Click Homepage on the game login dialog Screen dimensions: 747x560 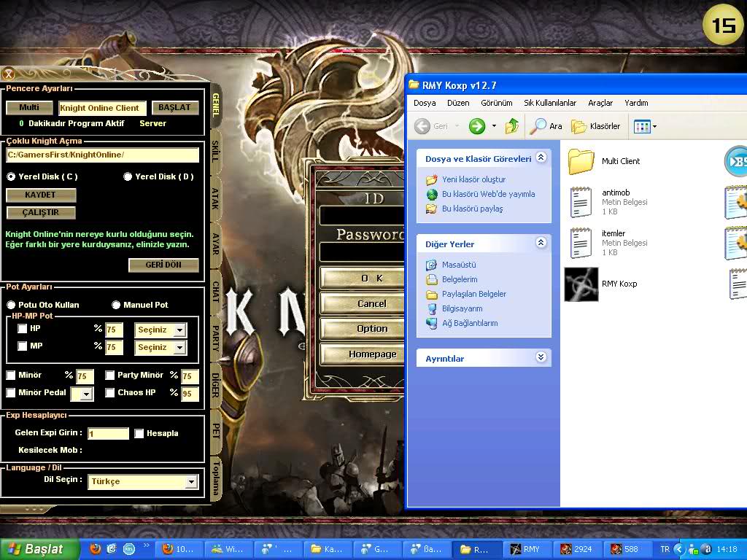pos(363,354)
